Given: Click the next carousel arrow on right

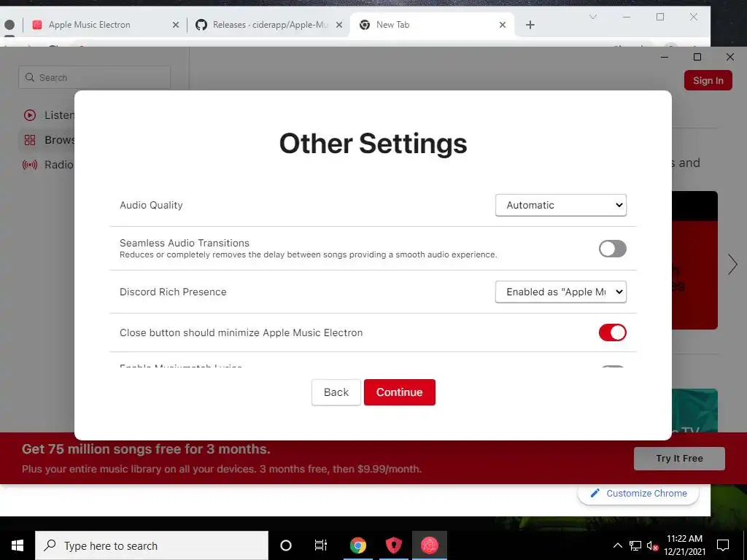Looking at the screenshot, I should pos(732,264).
